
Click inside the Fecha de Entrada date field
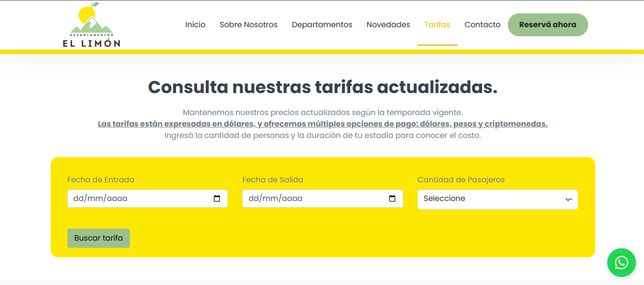pyautogui.click(x=139, y=198)
